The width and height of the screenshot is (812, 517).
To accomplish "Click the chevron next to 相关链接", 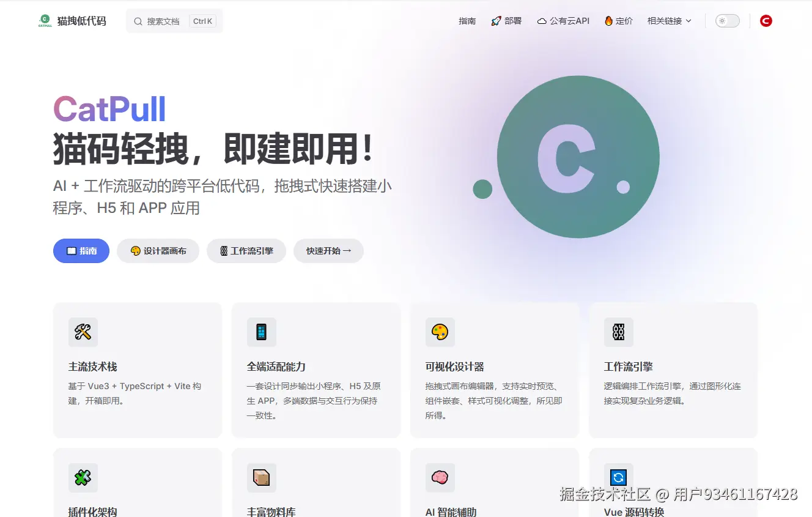I will [688, 21].
